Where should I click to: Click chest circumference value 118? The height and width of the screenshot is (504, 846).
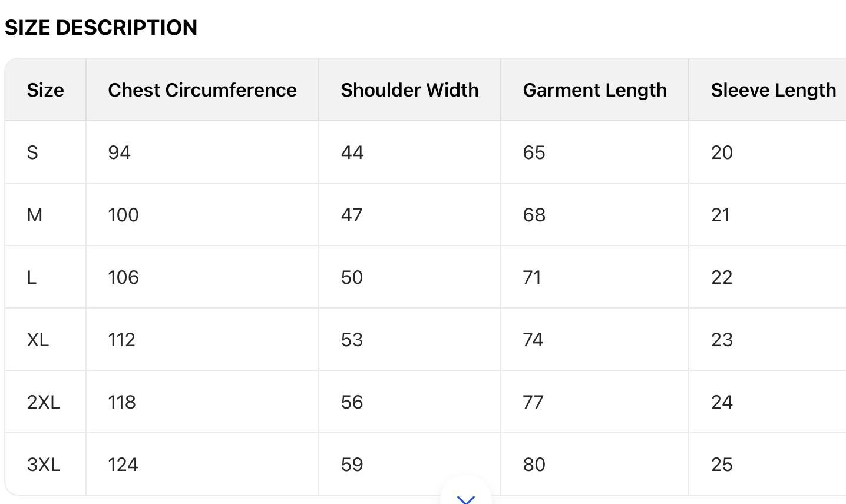click(122, 402)
